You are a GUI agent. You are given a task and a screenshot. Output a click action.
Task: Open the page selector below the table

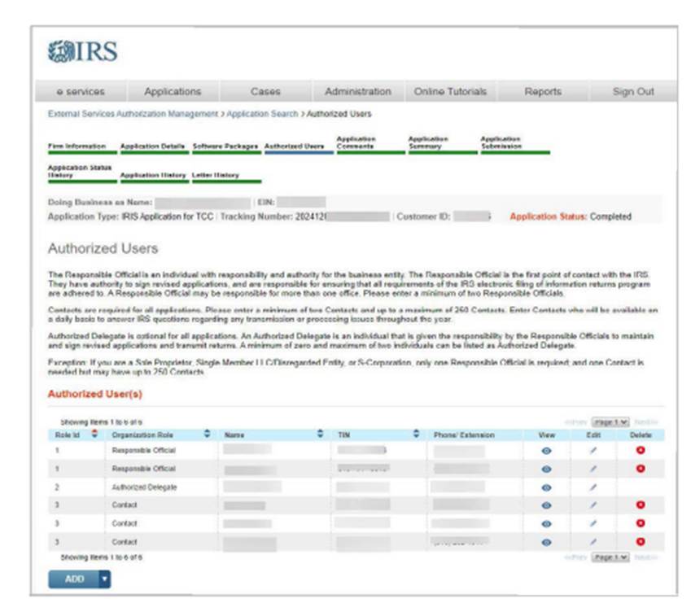(x=610, y=557)
